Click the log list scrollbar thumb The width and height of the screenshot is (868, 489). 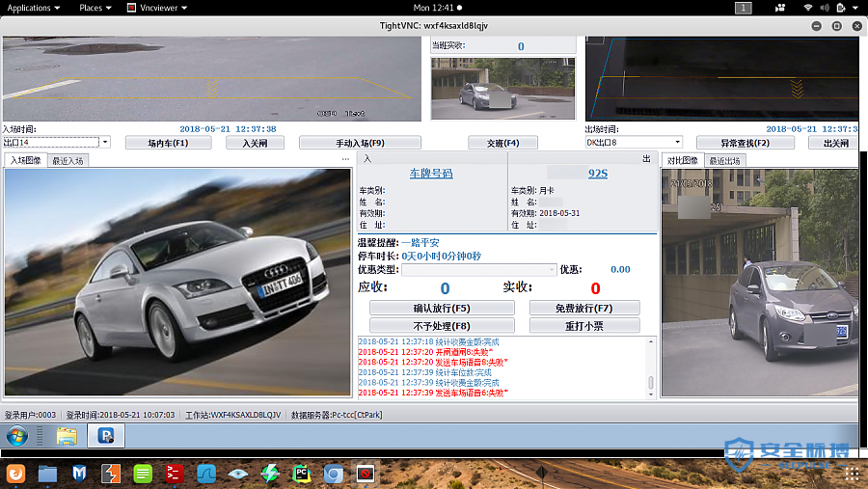[x=651, y=383]
